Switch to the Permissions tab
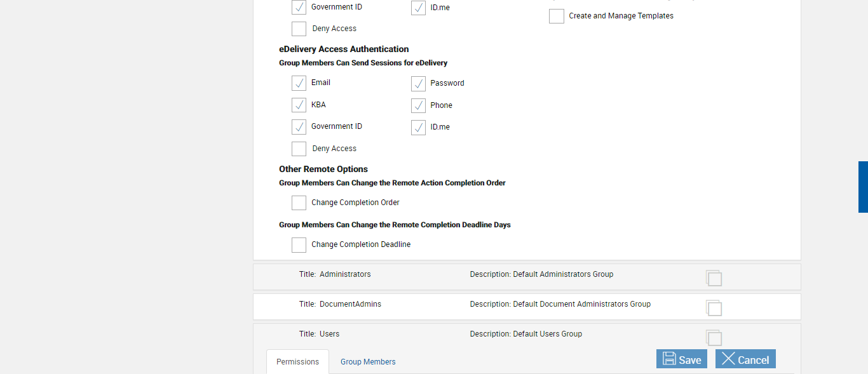The width and height of the screenshot is (868, 374). pos(297,362)
